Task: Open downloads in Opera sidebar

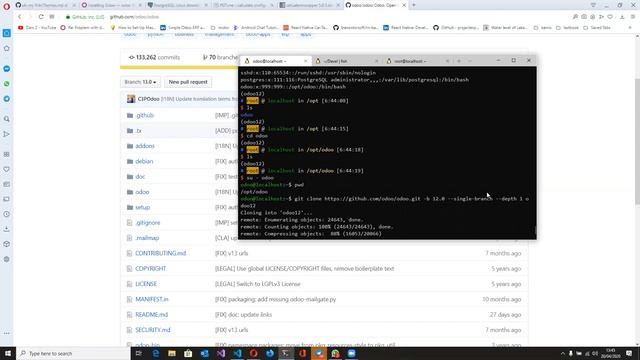Action: pos(7,229)
